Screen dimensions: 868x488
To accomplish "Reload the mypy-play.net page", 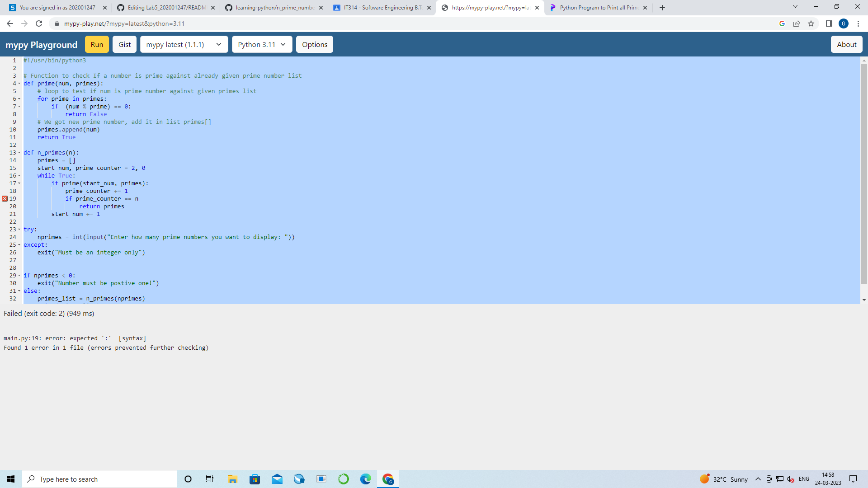I will (39, 23).
